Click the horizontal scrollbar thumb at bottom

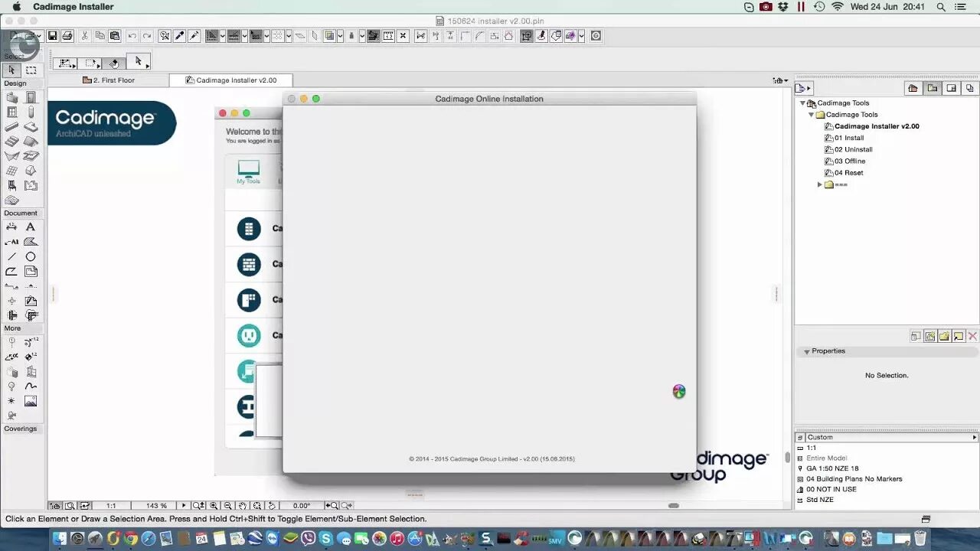[673, 505]
